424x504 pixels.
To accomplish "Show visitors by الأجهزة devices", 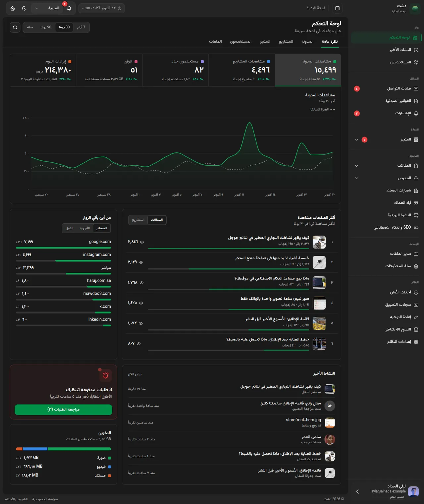I will pyautogui.click(x=85, y=228).
